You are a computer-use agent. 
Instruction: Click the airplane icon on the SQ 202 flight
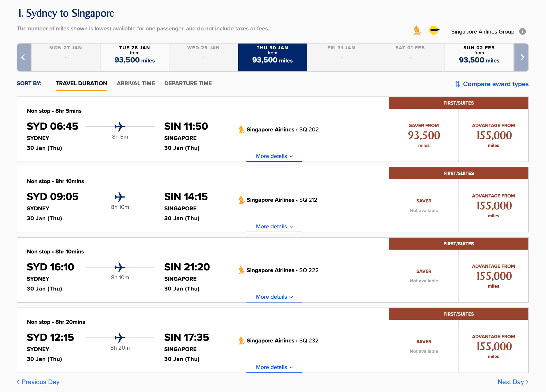[x=120, y=127]
